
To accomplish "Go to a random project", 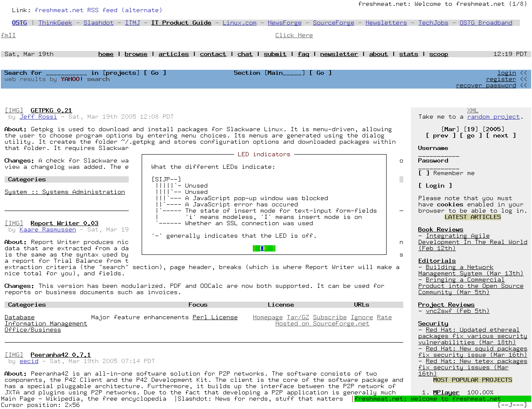I will 494,117.
